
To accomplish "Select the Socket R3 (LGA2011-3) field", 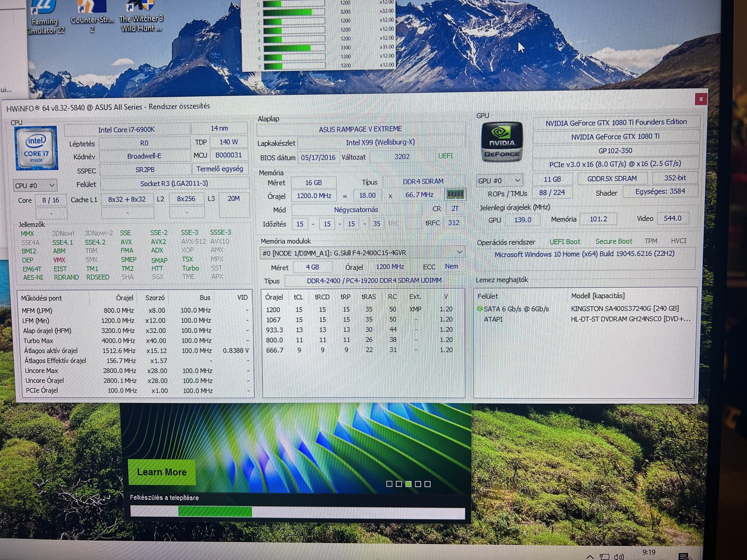I will (x=174, y=184).
